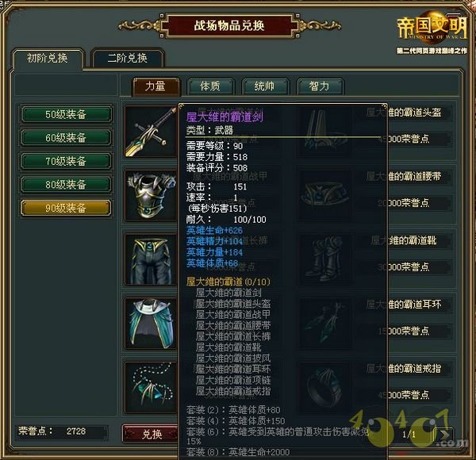The height and width of the screenshot is (460, 476).
Task: Select the necklace item icon
Action: [152, 388]
